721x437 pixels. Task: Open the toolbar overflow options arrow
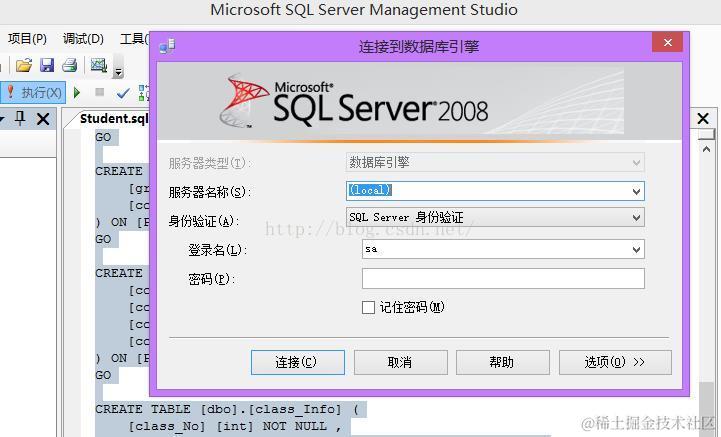[x=119, y=72]
